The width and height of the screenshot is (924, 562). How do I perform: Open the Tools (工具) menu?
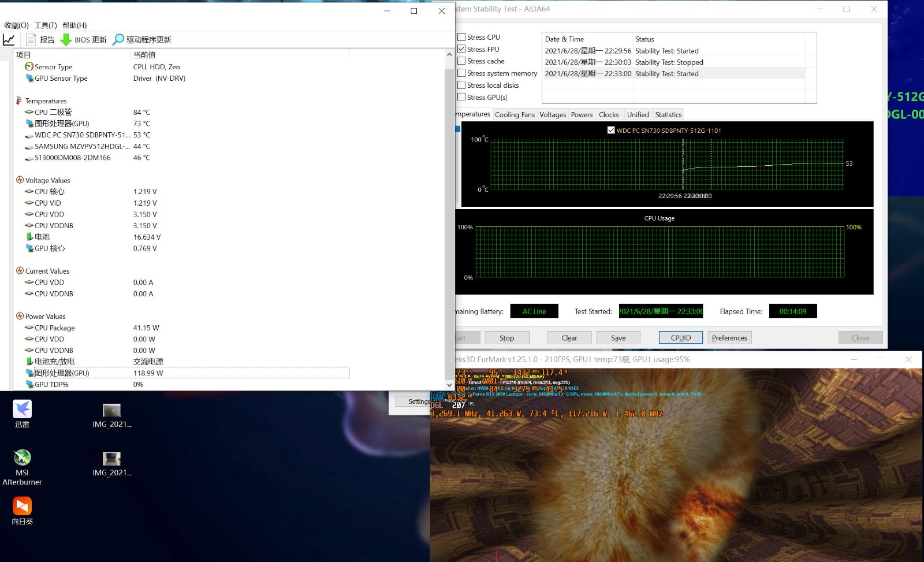pos(46,25)
